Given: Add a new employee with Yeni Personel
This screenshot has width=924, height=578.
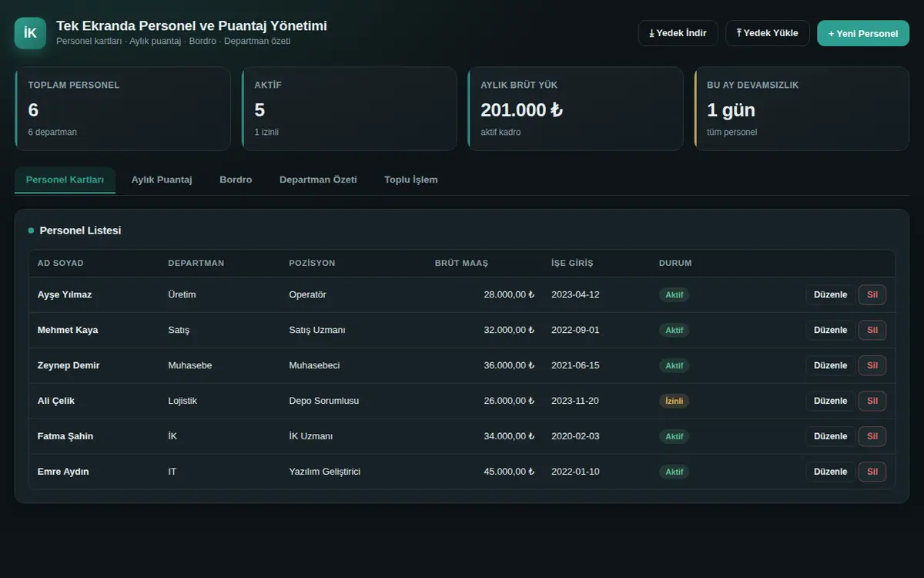Looking at the screenshot, I should (x=863, y=33).
